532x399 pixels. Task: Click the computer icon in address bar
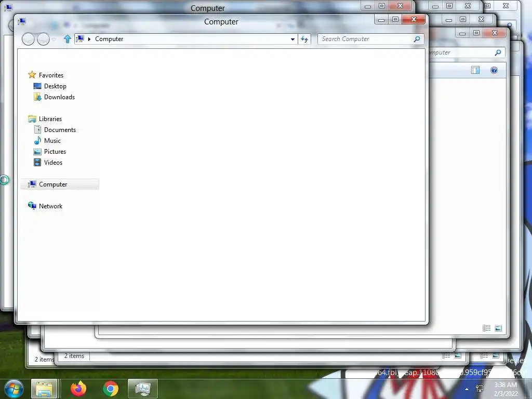(x=80, y=38)
